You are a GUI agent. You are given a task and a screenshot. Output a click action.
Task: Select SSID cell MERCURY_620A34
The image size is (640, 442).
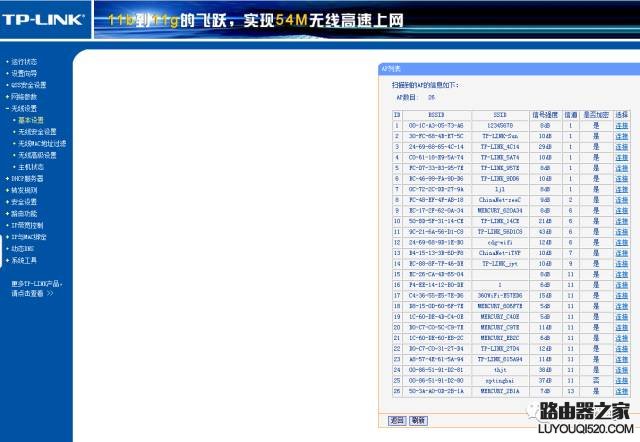click(x=500, y=211)
